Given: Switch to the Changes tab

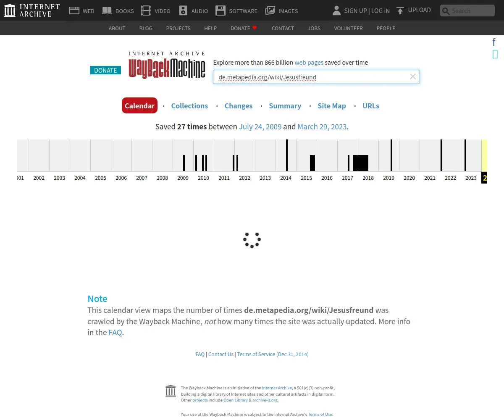Looking at the screenshot, I should click(x=239, y=106).
